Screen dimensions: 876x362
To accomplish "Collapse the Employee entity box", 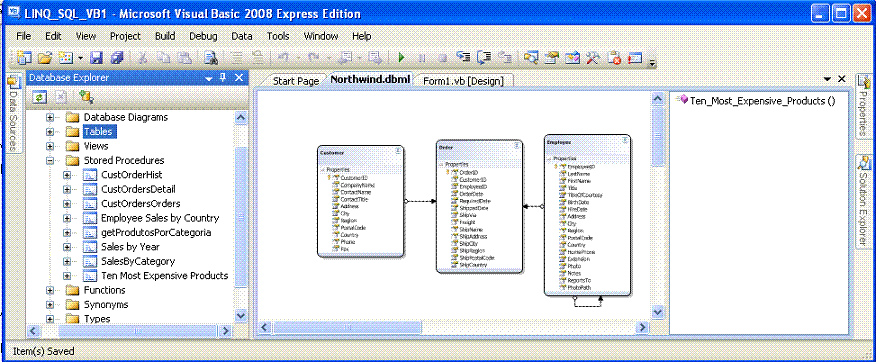I will pos(625,140).
